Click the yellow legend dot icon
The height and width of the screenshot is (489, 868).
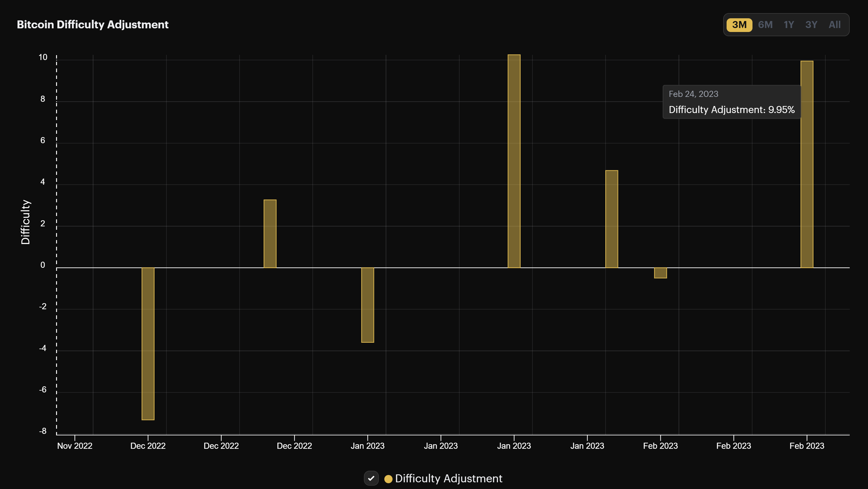(x=388, y=478)
